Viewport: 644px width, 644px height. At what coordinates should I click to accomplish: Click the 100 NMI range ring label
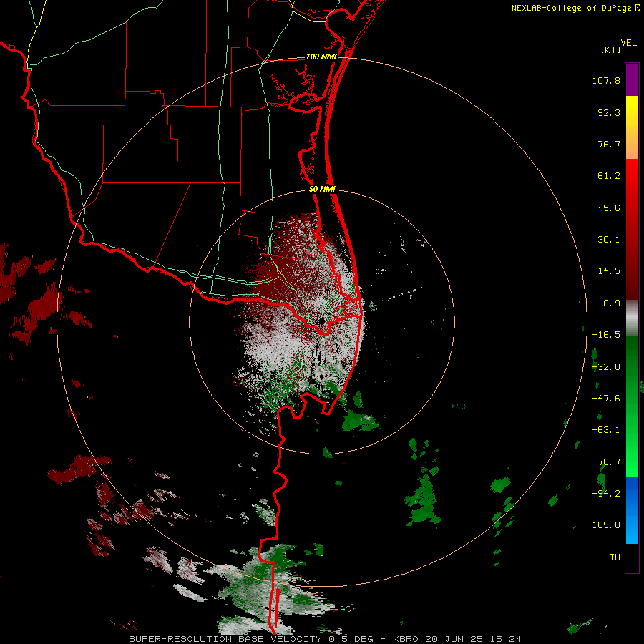pyautogui.click(x=321, y=57)
